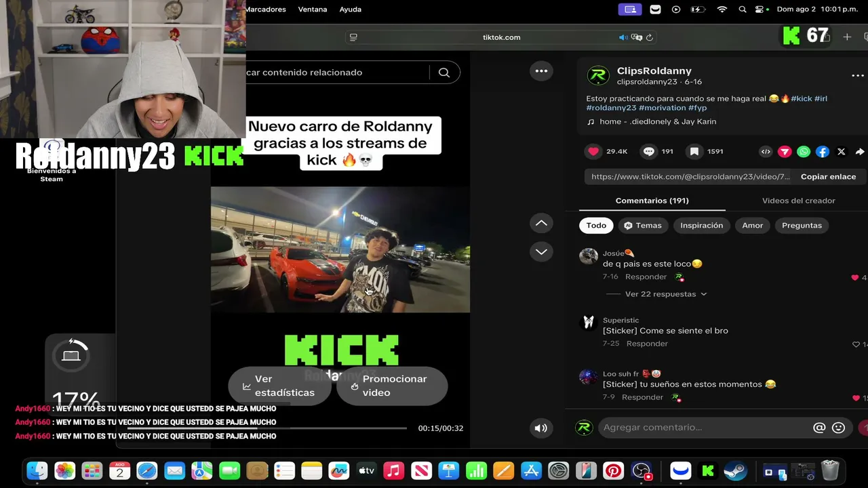This screenshot has width=868, height=488.
Task: Open more share options arrow
Action: click(860, 152)
